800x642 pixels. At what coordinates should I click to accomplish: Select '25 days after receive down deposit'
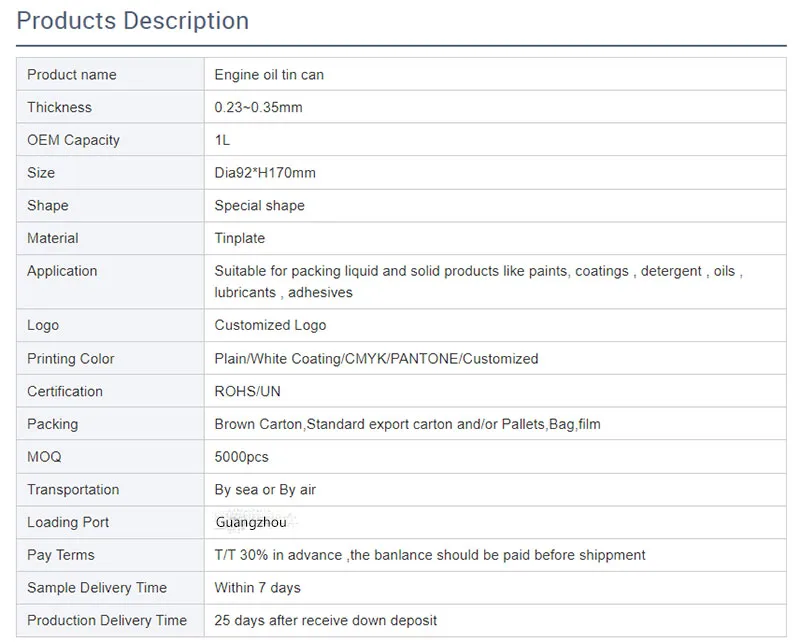coord(325,621)
